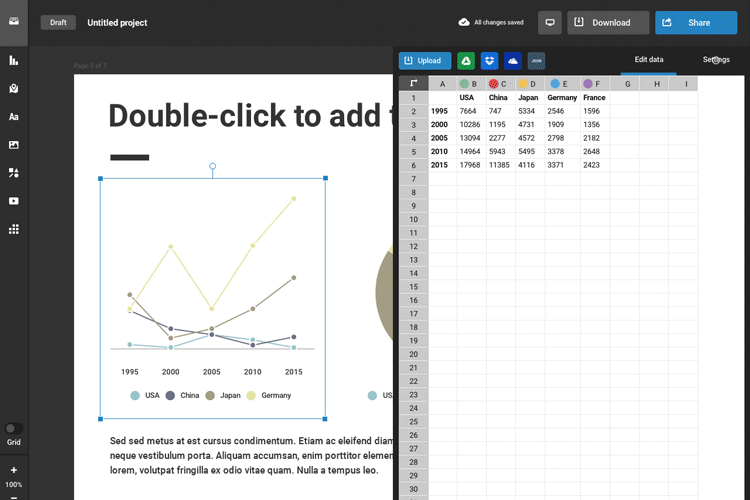The height and width of the screenshot is (500, 750).
Task: Select column A header
Action: [x=442, y=84]
